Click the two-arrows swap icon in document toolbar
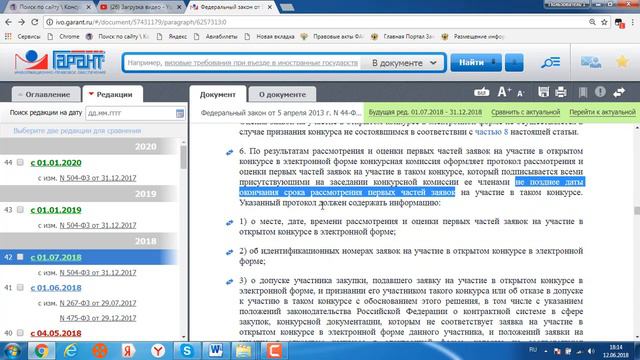Screen dimensions: 640x360 619,93
